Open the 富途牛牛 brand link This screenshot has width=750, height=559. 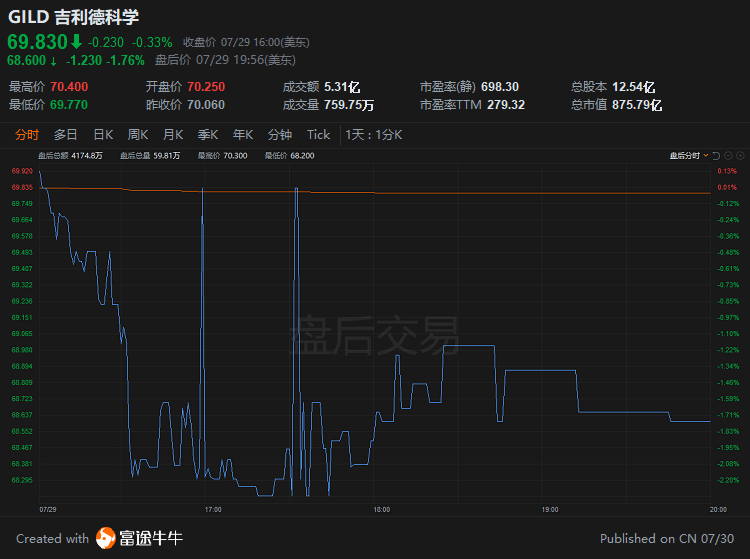tap(152, 539)
